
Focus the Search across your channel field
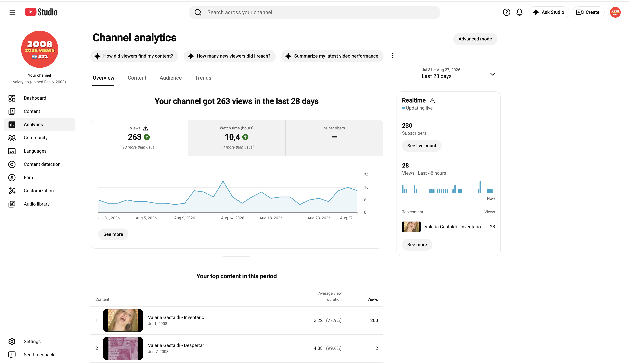pos(314,12)
